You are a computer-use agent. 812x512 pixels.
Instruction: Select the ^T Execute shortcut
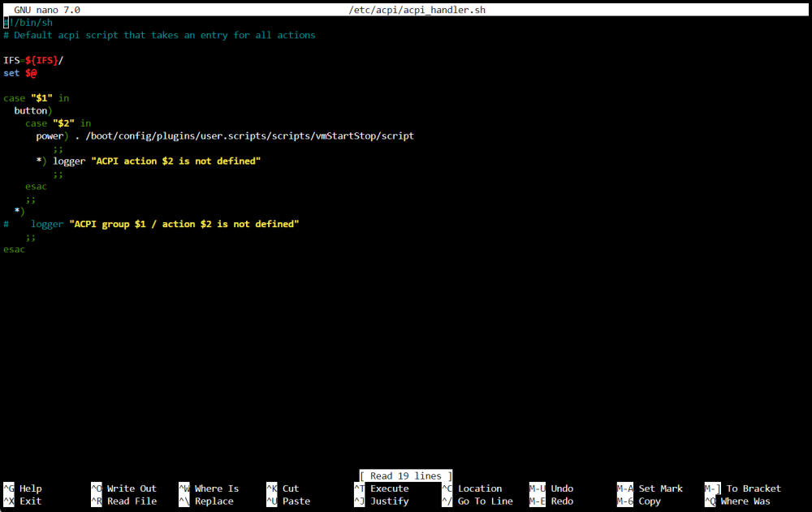382,488
